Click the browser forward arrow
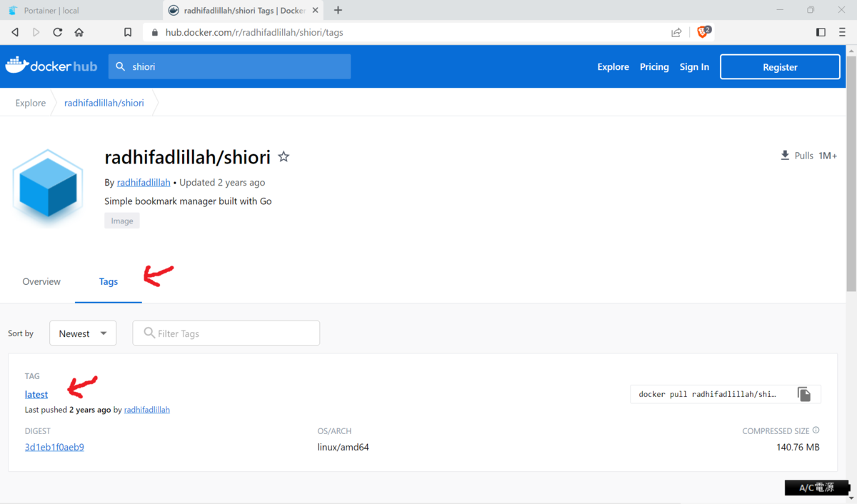 [x=36, y=32]
